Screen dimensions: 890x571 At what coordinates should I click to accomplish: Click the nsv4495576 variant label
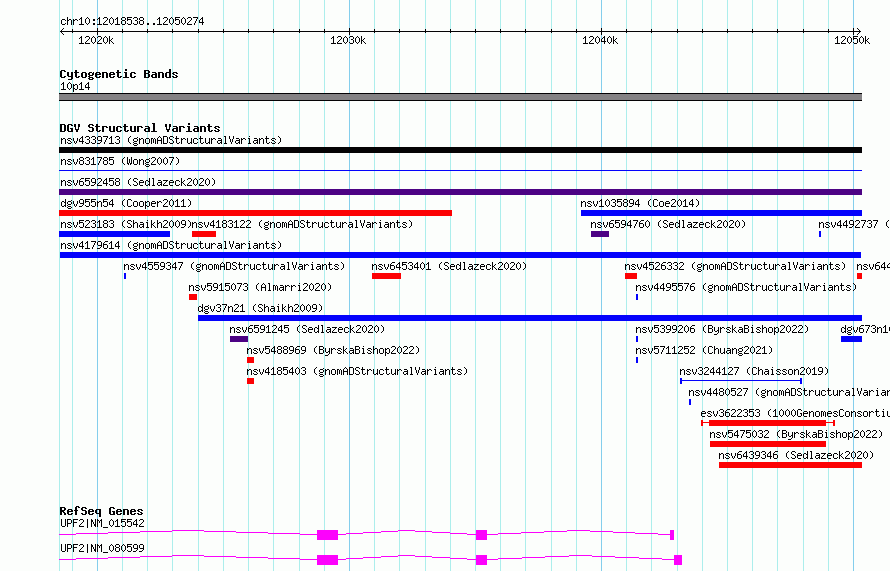click(746, 287)
